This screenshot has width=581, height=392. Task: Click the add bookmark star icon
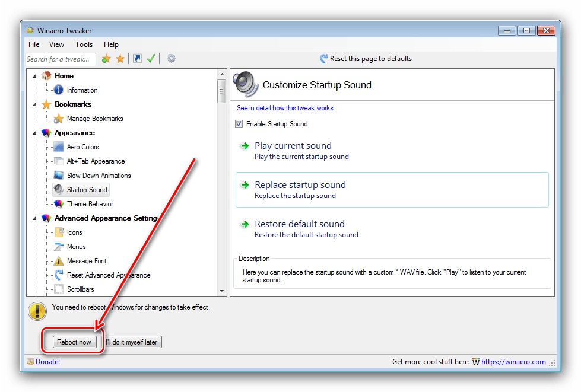click(106, 59)
